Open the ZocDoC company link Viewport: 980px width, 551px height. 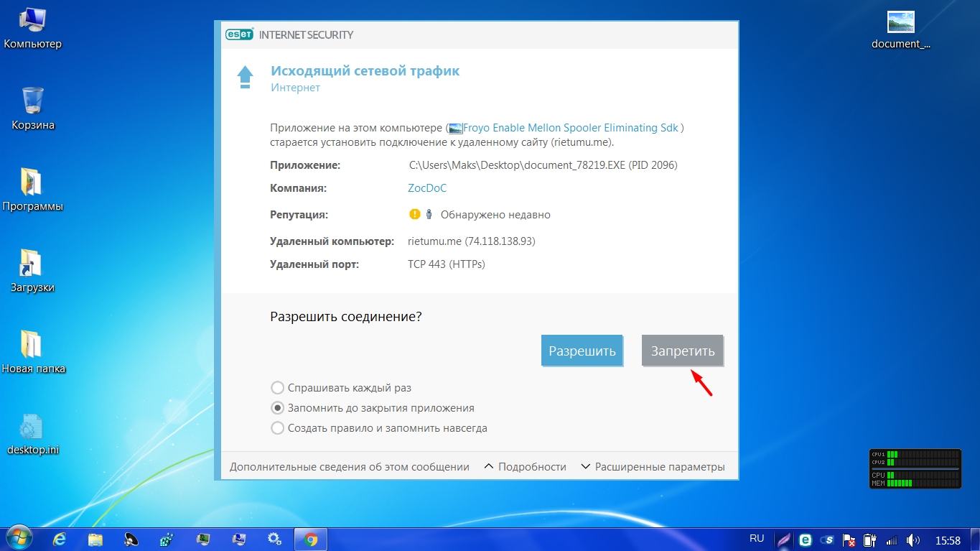[x=427, y=188]
